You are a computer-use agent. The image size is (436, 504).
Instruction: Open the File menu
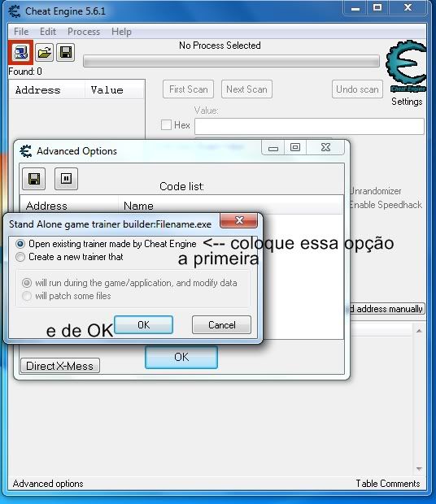coord(21,32)
